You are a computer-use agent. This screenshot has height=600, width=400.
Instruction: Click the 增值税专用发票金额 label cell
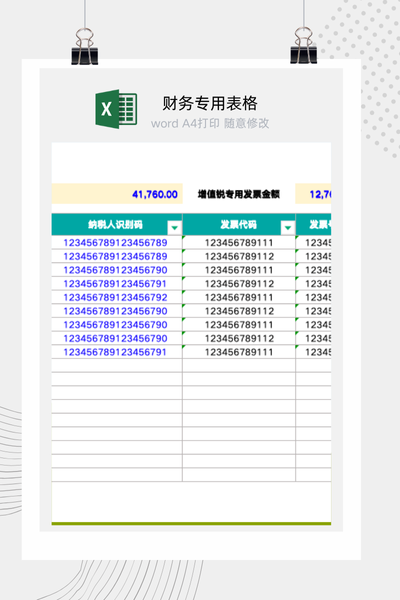(x=239, y=194)
